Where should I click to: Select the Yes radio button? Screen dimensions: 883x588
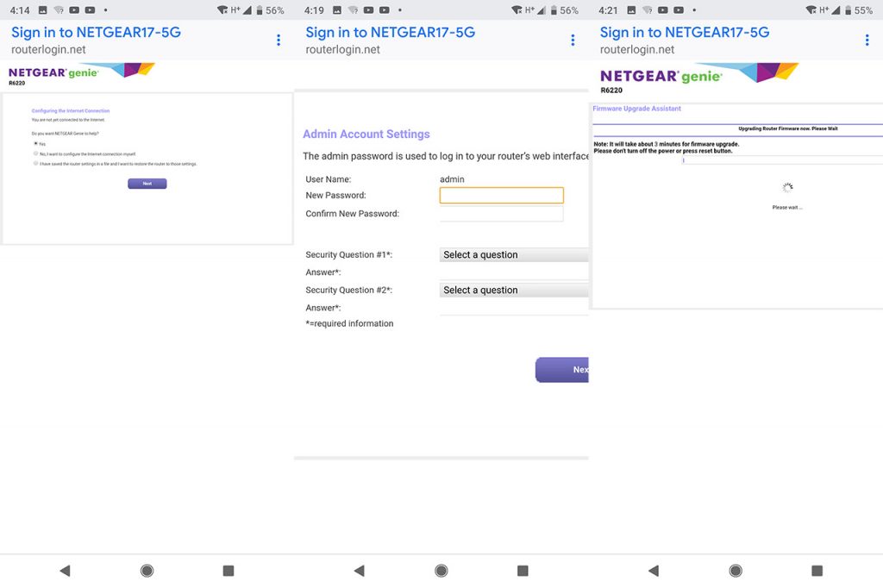pyautogui.click(x=35, y=144)
